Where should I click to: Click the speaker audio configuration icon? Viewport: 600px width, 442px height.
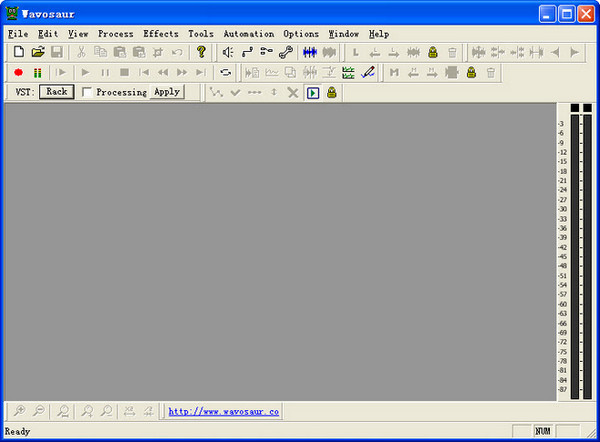click(228, 52)
